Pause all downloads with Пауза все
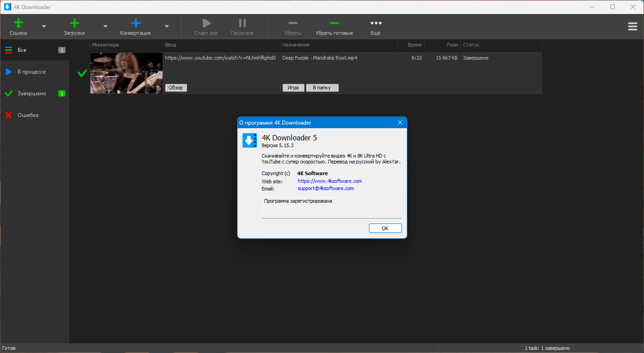Screen dimensions: 644x353 tap(242, 23)
